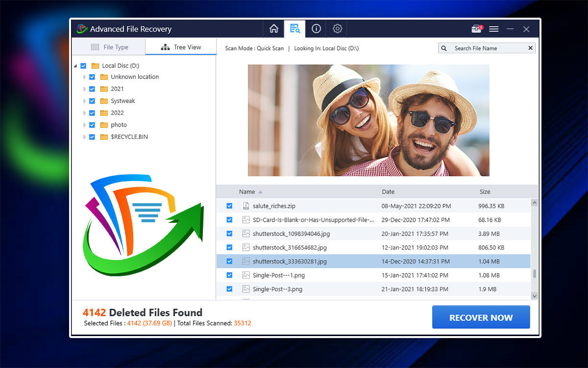Image resolution: width=588 pixels, height=368 pixels.
Task: Open the info icon in the toolbar
Action: [316, 28]
